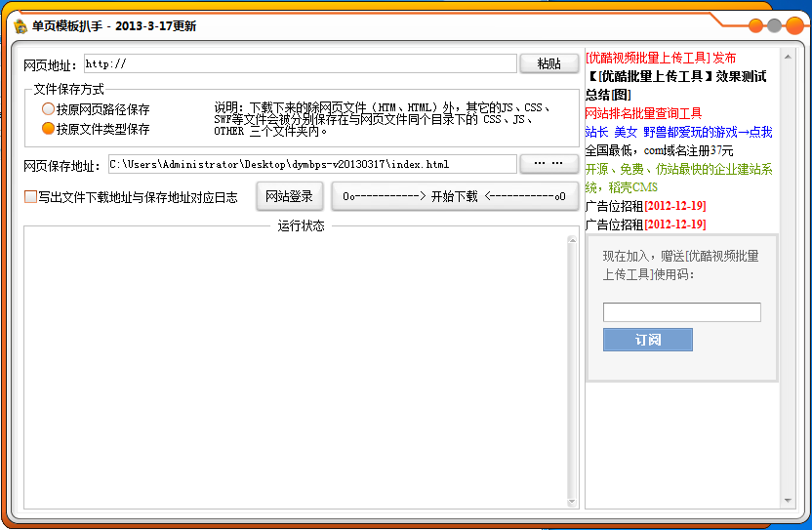Click the subscription code input box
812x530 pixels.
click(682, 312)
